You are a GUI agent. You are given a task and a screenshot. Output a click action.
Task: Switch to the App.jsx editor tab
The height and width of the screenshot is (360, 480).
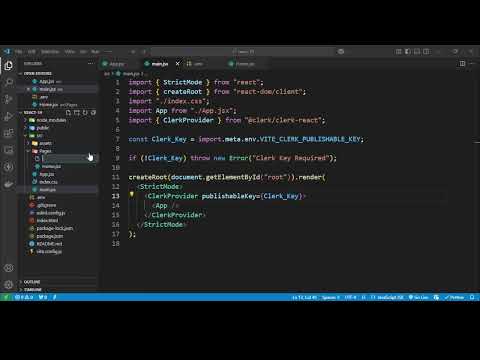tap(117, 64)
